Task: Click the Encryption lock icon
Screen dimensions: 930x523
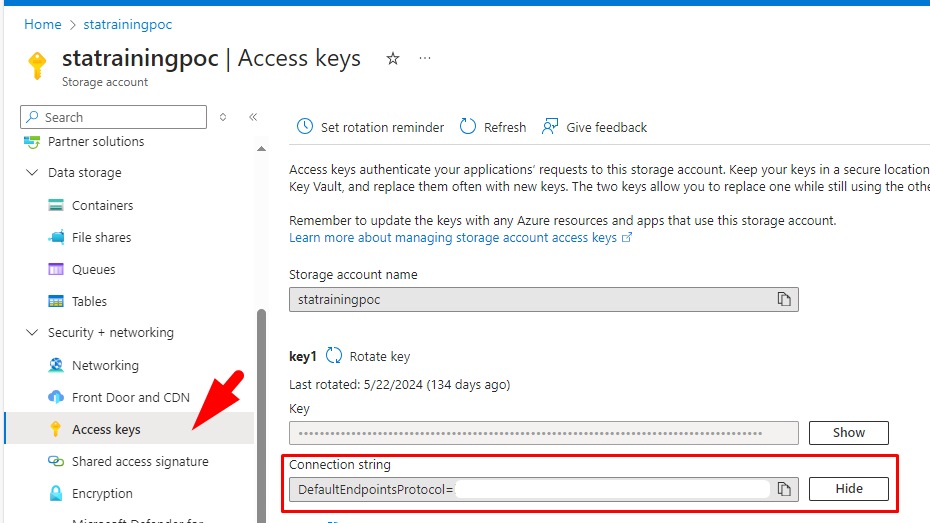Action: 56,493
